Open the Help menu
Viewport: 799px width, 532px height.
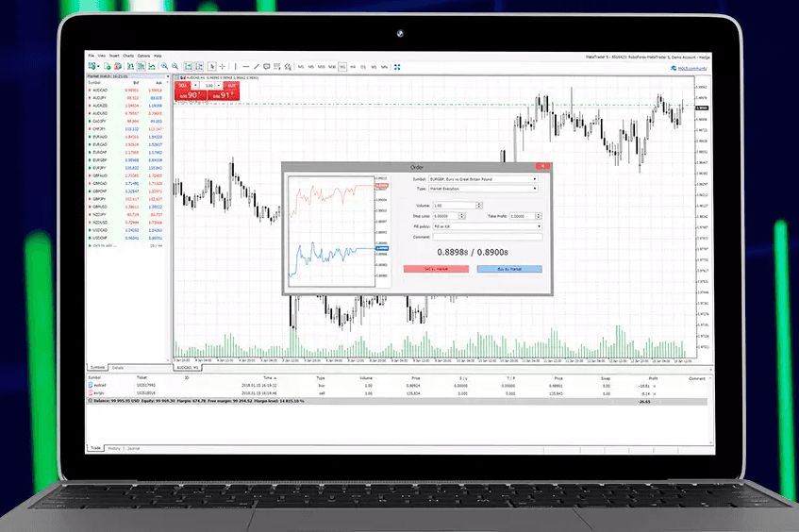(158, 56)
